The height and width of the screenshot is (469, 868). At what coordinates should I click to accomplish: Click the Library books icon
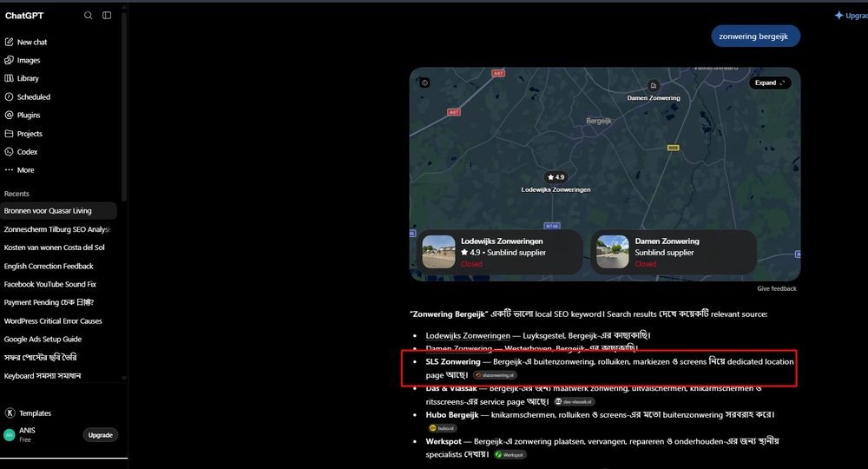[9, 78]
